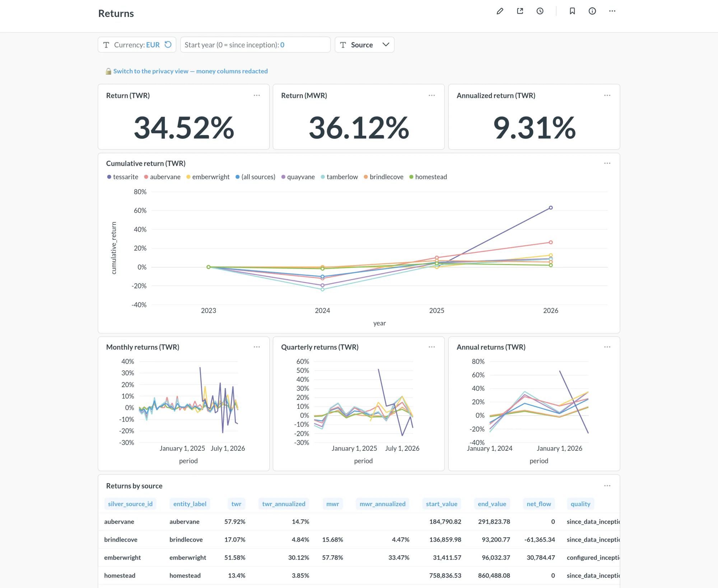Open the history clock icon

tap(540, 11)
